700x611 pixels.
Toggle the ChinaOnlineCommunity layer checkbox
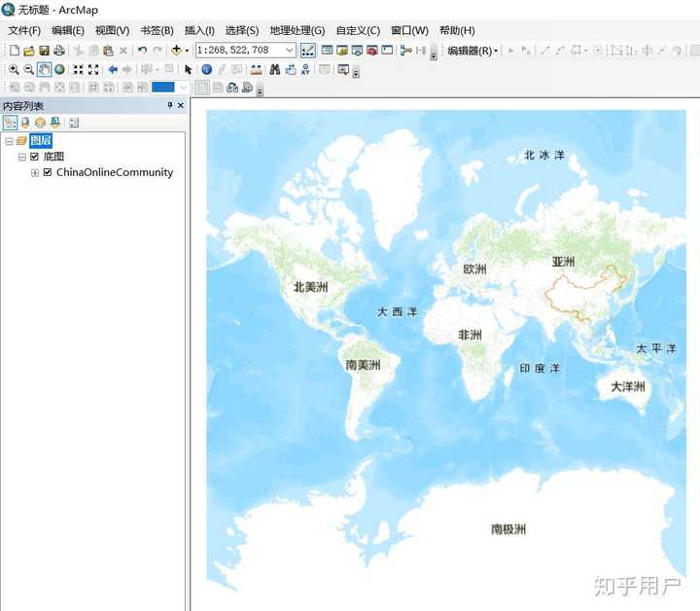[48, 172]
